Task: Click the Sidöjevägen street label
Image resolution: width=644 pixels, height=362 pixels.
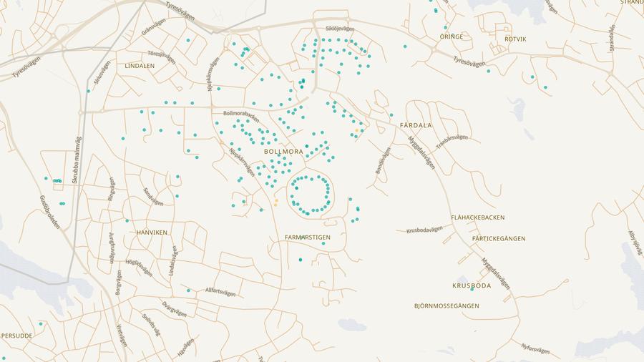Action: [x=339, y=29]
